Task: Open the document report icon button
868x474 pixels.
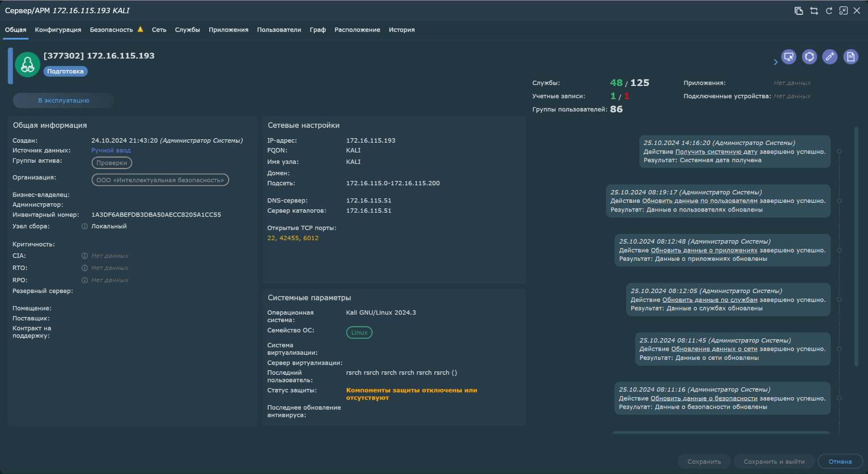Action: click(x=851, y=57)
